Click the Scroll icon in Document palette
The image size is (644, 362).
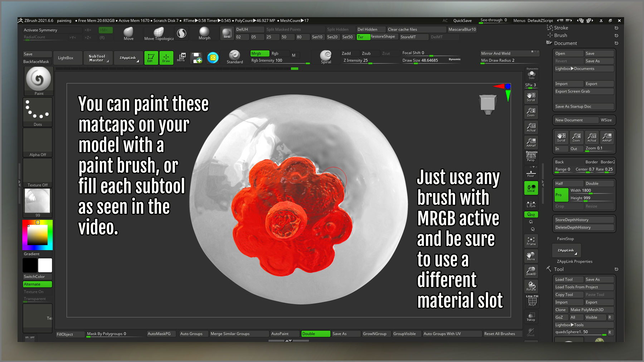(561, 137)
